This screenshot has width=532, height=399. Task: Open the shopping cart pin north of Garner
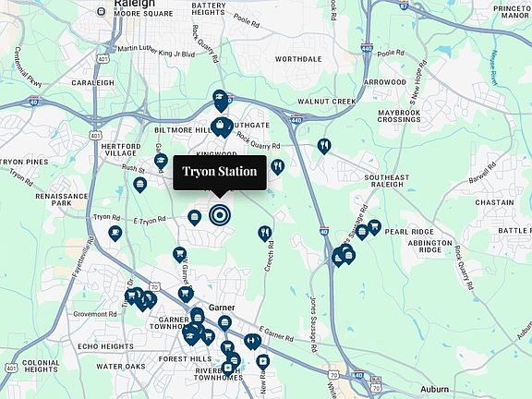pyautogui.click(x=179, y=255)
